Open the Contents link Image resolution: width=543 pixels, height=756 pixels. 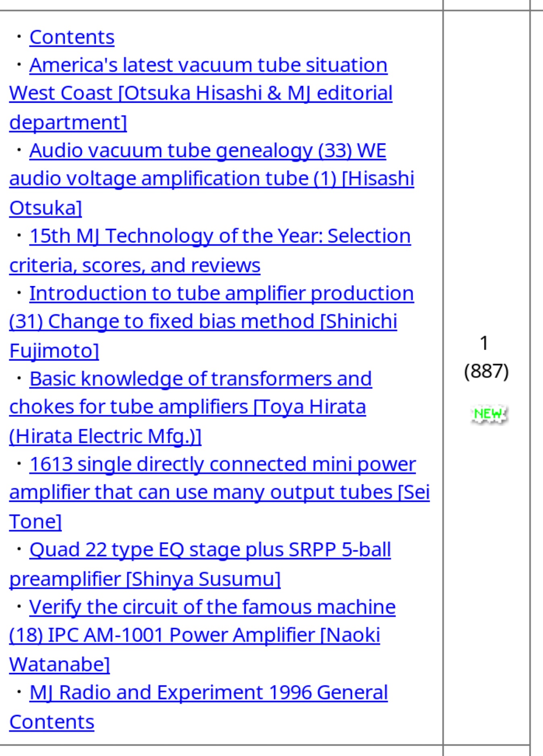click(x=72, y=37)
